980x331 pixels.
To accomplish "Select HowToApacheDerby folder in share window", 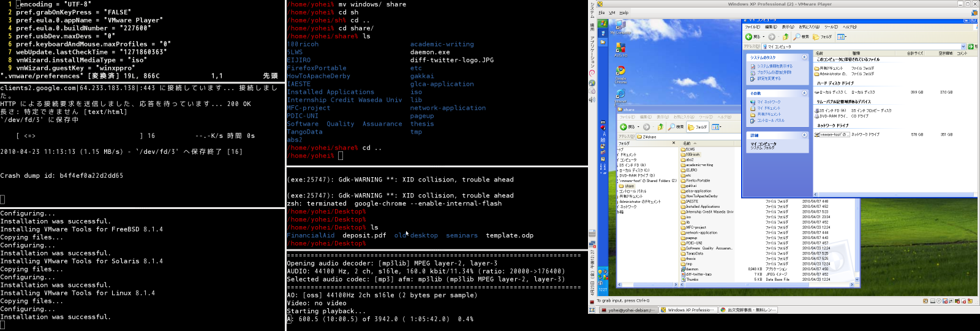I will (699, 196).
